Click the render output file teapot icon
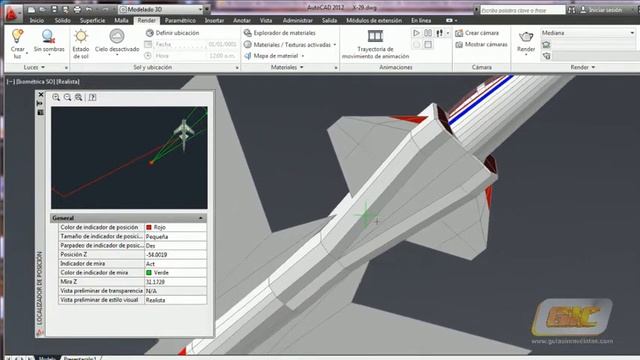The image size is (640, 360). pos(546,44)
